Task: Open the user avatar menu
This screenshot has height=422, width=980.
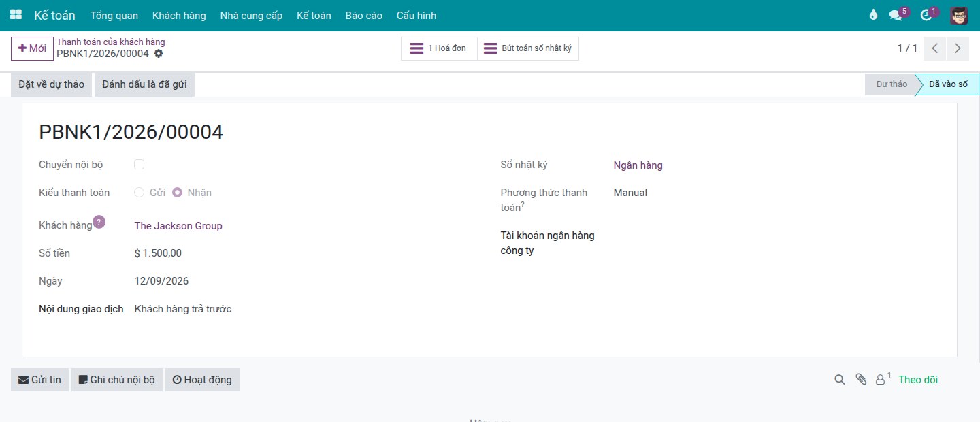Action: (959, 15)
